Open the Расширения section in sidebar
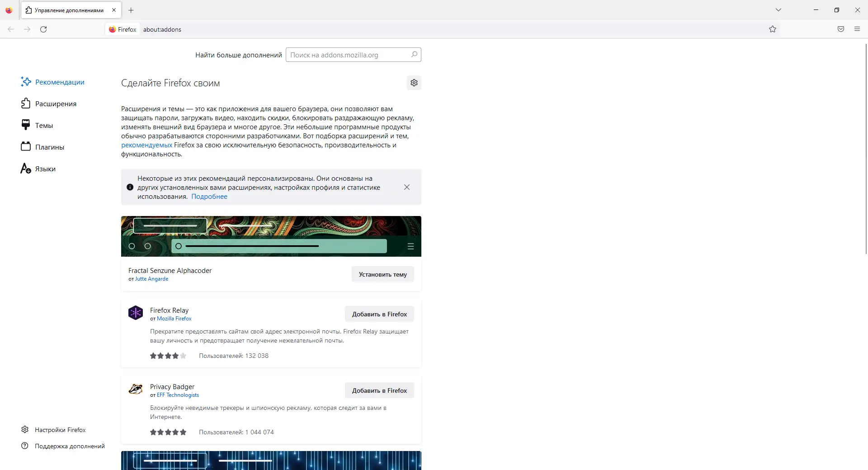868x470 pixels. 56,103
